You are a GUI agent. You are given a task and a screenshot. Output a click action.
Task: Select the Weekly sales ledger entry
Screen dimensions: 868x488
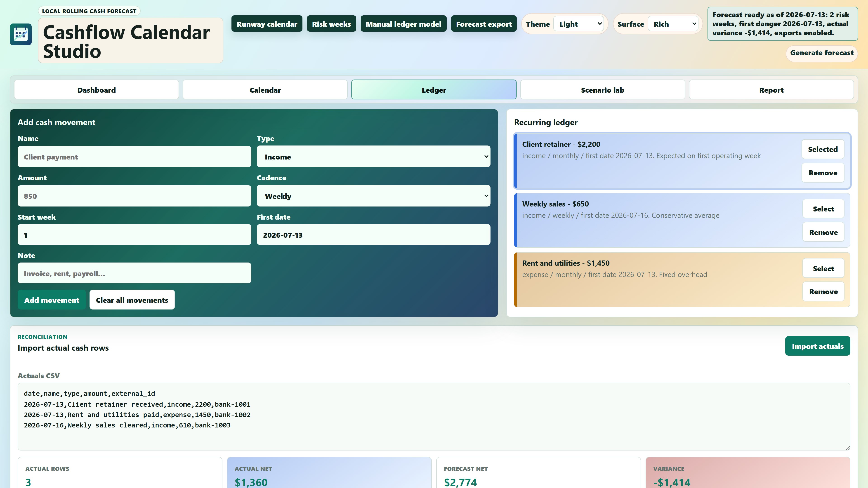[823, 209]
